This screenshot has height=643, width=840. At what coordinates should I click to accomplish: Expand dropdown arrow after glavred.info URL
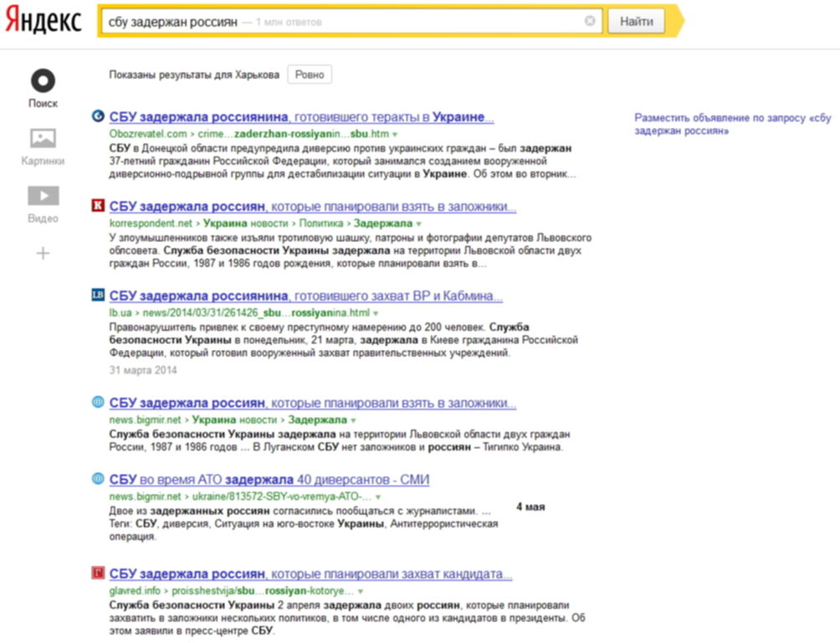pos(361,592)
